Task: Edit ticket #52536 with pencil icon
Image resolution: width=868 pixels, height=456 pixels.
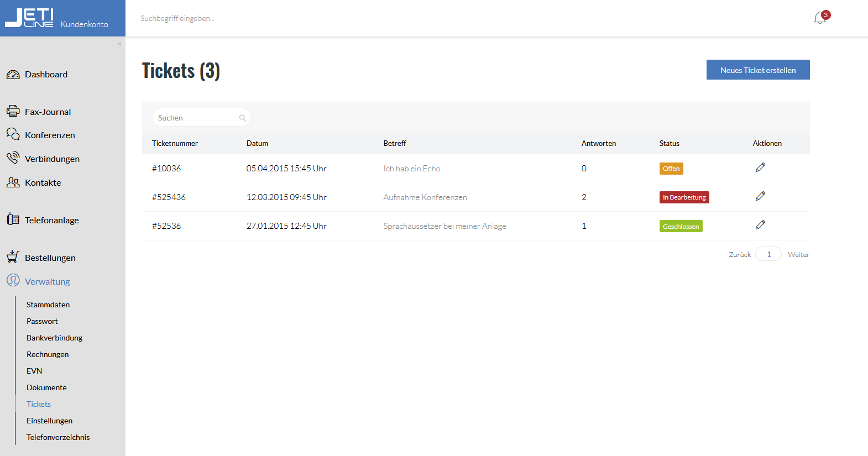Action: pos(760,225)
